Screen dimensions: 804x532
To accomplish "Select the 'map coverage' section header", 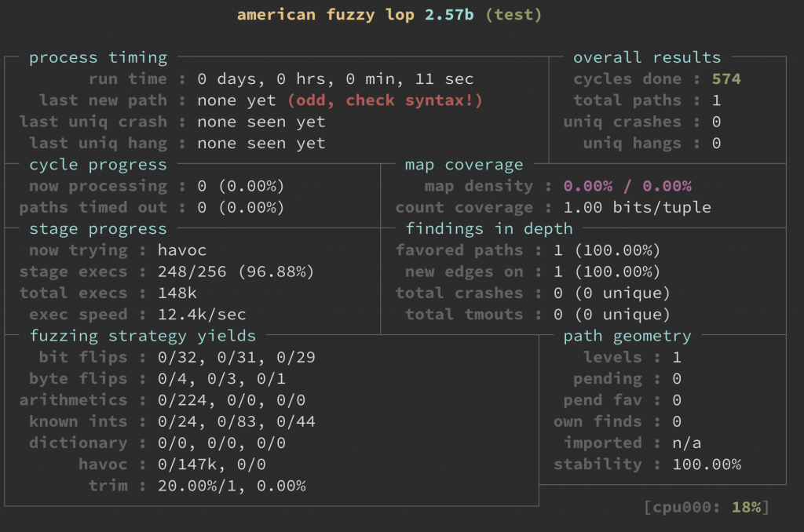I will 464,165.
